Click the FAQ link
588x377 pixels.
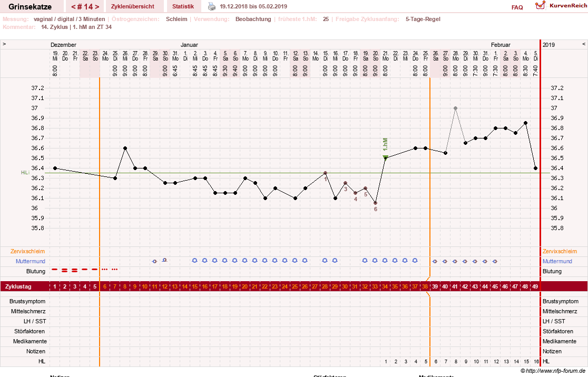pyautogui.click(x=517, y=7)
